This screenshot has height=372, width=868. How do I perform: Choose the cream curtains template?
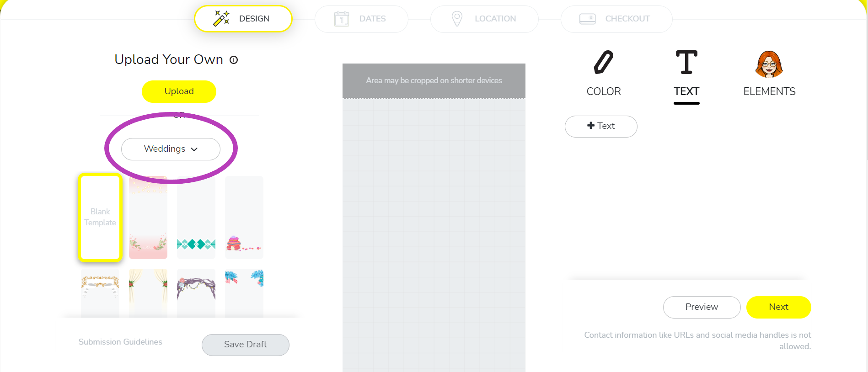tap(148, 293)
